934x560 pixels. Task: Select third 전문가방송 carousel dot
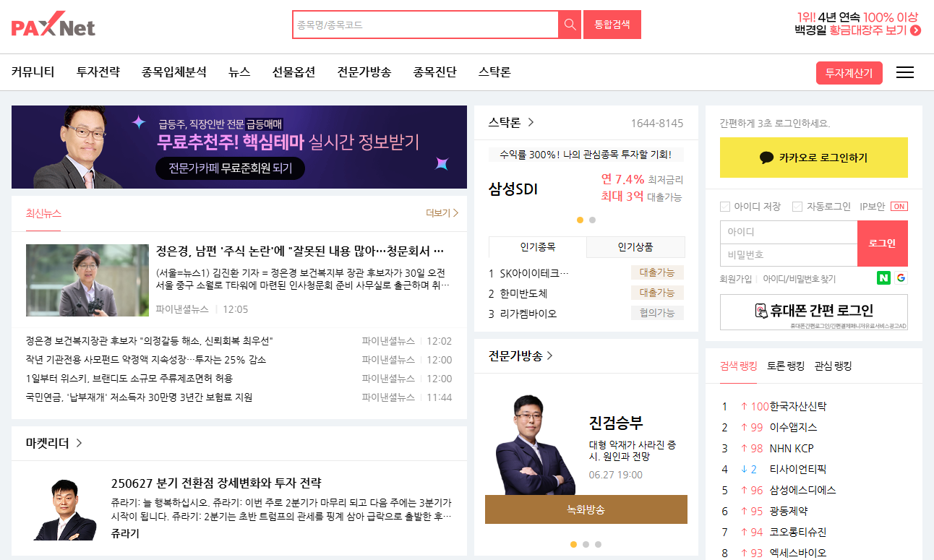click(598, 544)
